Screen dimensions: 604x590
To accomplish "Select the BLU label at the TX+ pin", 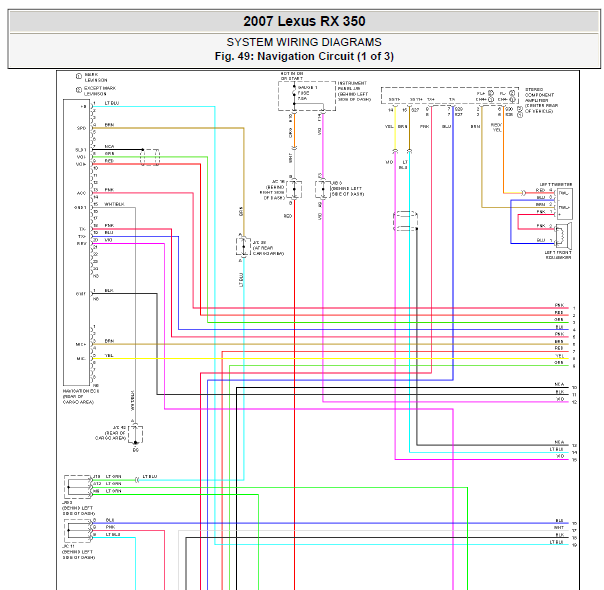I will tap(109, 233).
